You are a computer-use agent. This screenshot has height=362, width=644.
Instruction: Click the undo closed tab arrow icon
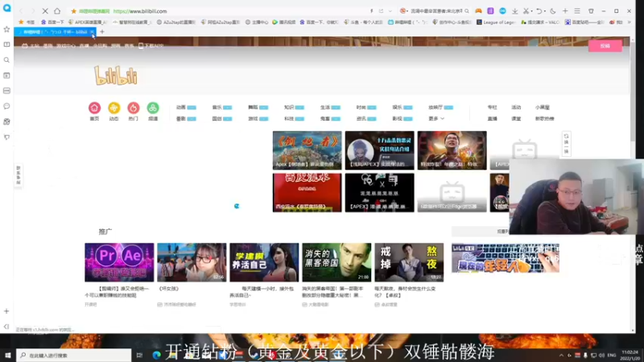[x=539, y=11]
